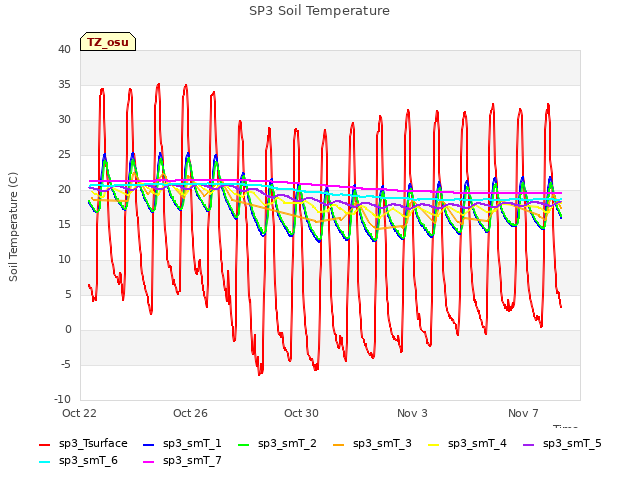Image resolution: width=640 pixels, height=480 pixels.
Task: Click blue sp3_smT_1 legend color marker
Action: click(149, 444)
